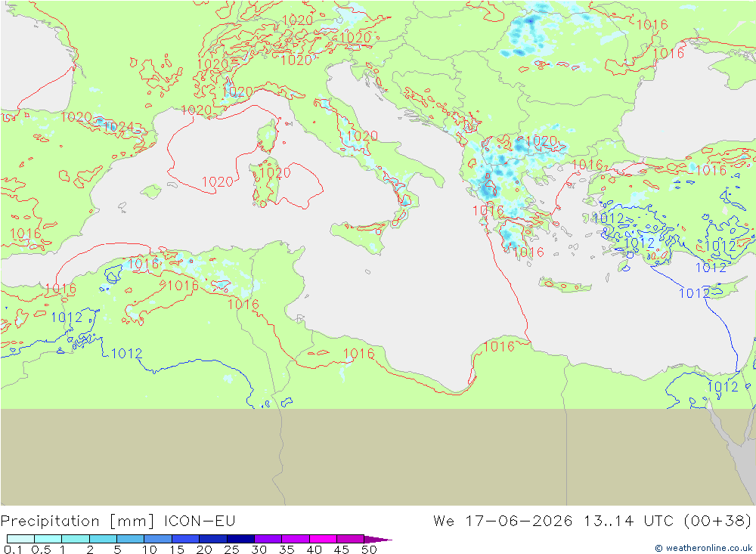Viewport: 756px width, 554px height.
Task: Pick the medium blue swatch labeled 10
Action: click(158, 539)
